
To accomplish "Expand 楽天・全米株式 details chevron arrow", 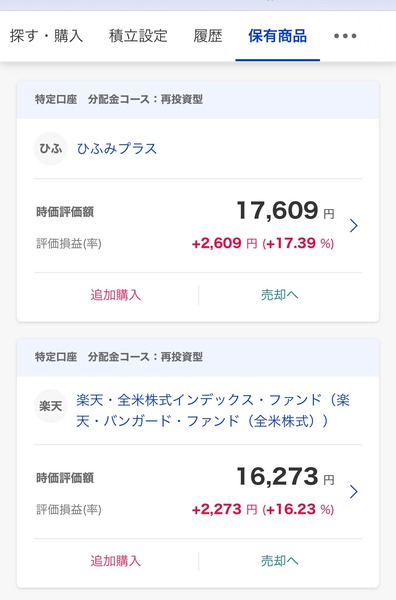I will tap(354, 491).
